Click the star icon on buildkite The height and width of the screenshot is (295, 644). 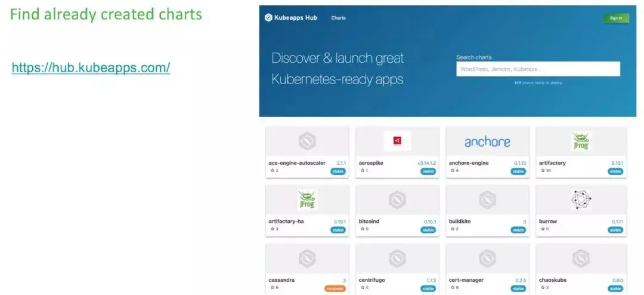(x=452, y=229)
